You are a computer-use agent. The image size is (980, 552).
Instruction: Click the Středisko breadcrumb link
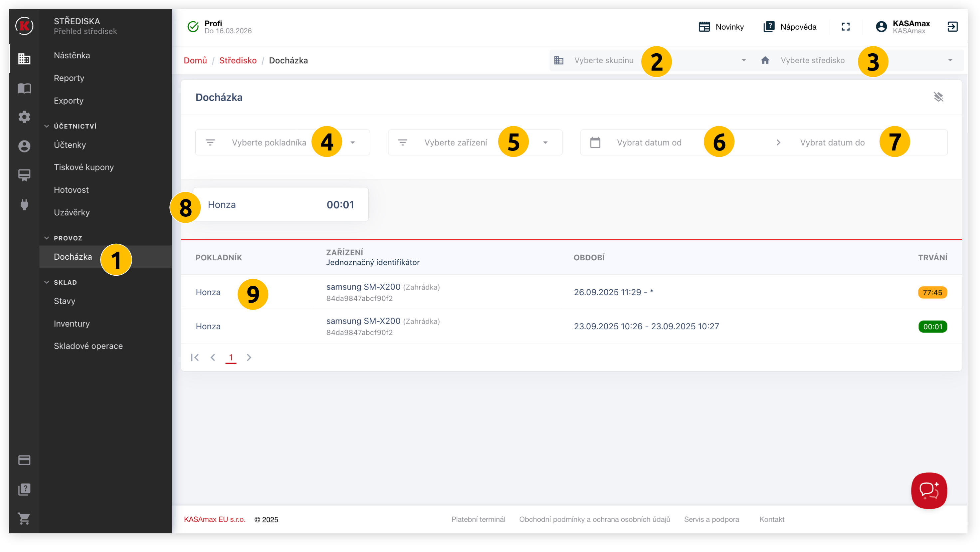point(238,61)
